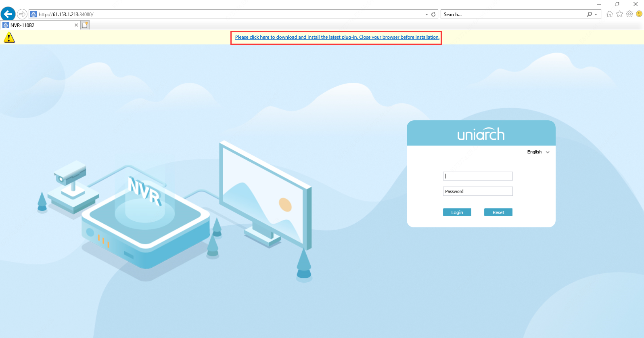Viewport: 644px width, 338px height.
Task: Click the search magnifier icon
Action: click(x=590, y=14)
